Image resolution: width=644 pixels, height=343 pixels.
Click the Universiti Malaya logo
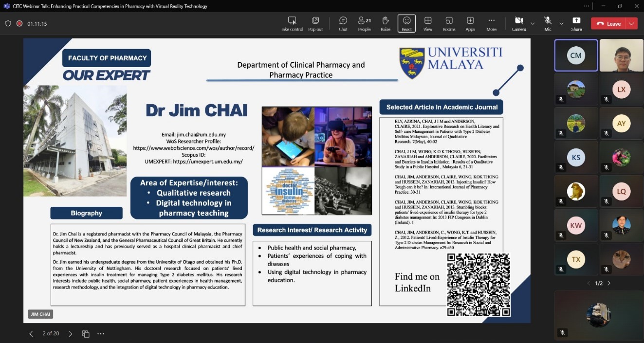click(451, 63)
